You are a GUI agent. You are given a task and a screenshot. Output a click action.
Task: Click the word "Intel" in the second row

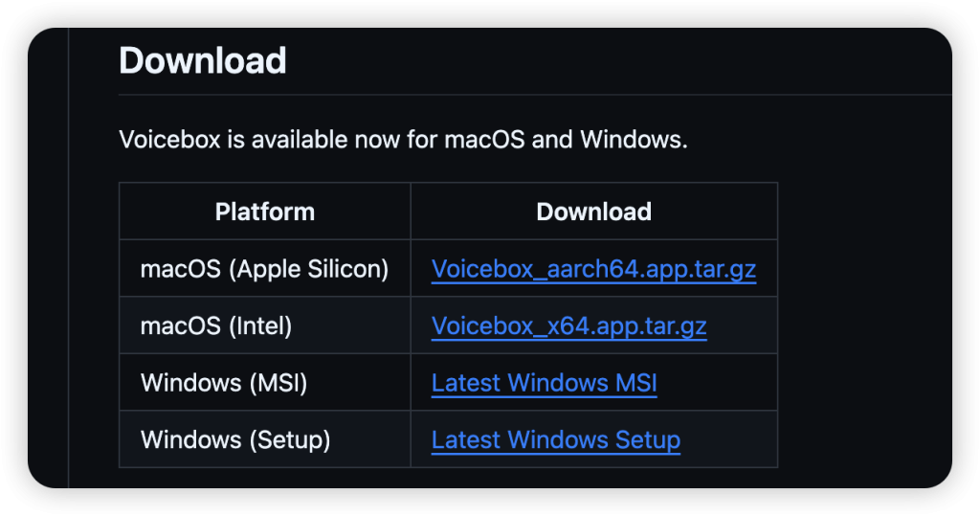point(260,326)
